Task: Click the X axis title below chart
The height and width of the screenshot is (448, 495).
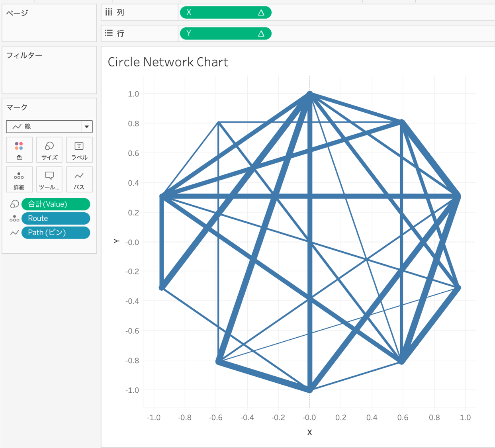Action: (309, 432)
